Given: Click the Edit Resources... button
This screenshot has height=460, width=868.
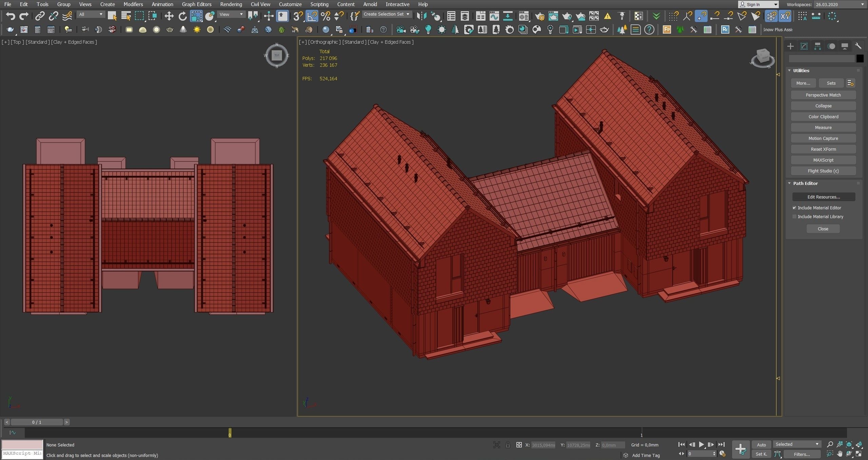Looking at the screenshot, I should (x=824, y=197).
